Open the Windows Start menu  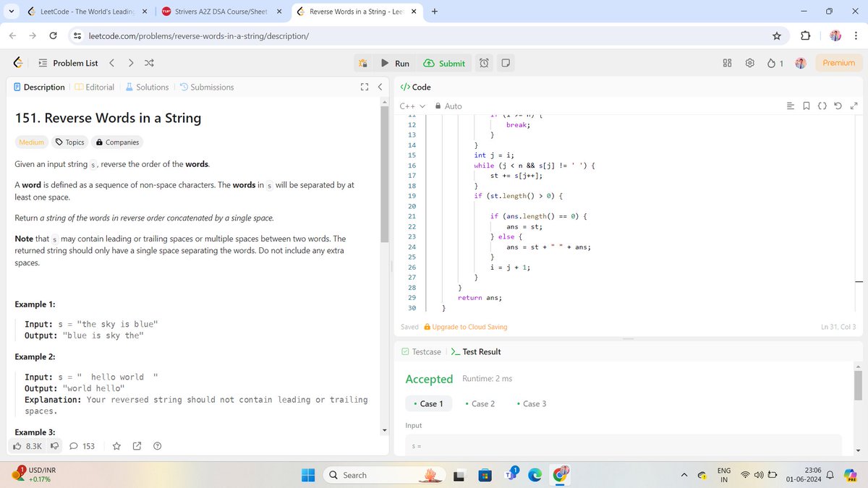coord(308,475)
